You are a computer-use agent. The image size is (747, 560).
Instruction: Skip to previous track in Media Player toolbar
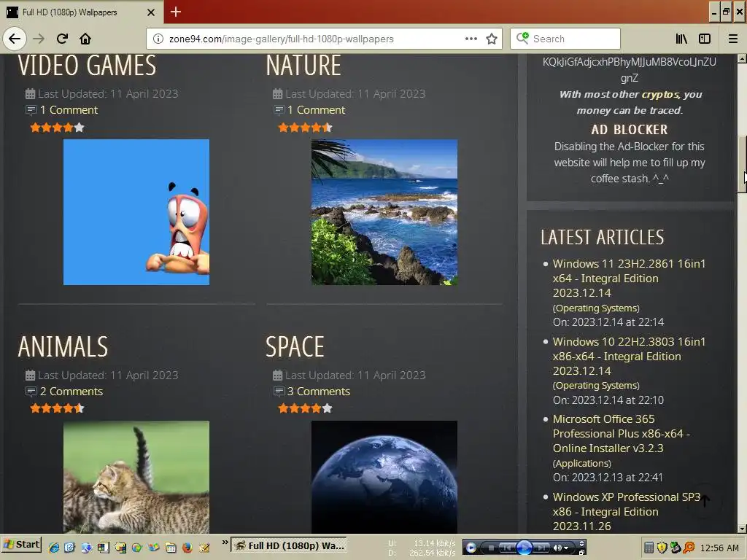pos(507,548)
